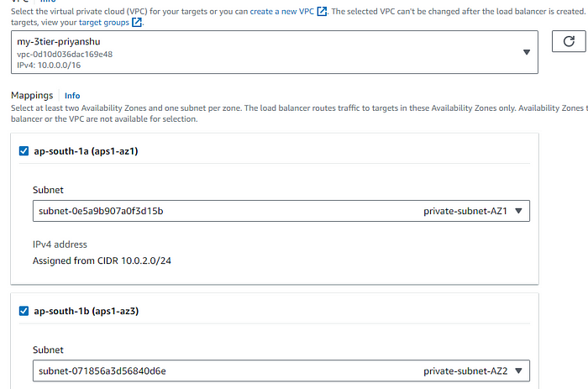Click the ap-south-1a (aps1-az1) zone label
This screenshot has height=389, width=588.
[x=86, y=151]
